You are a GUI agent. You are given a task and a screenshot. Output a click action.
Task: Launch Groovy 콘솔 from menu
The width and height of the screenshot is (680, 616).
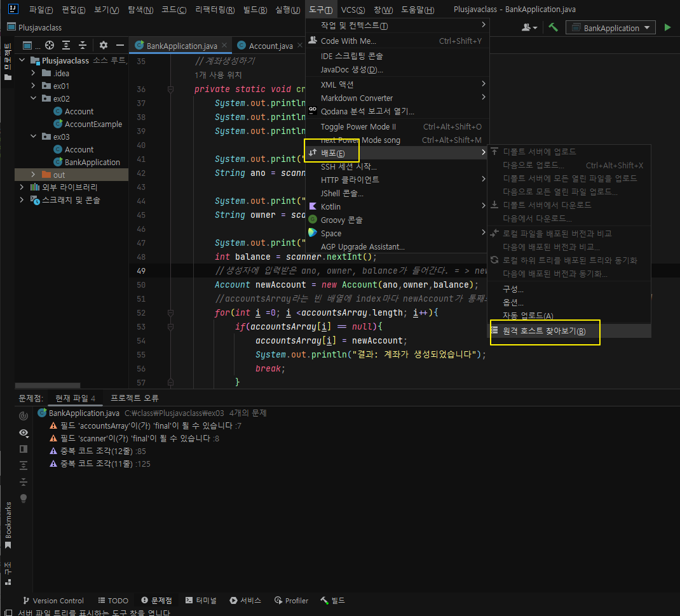tap(397, 220)
